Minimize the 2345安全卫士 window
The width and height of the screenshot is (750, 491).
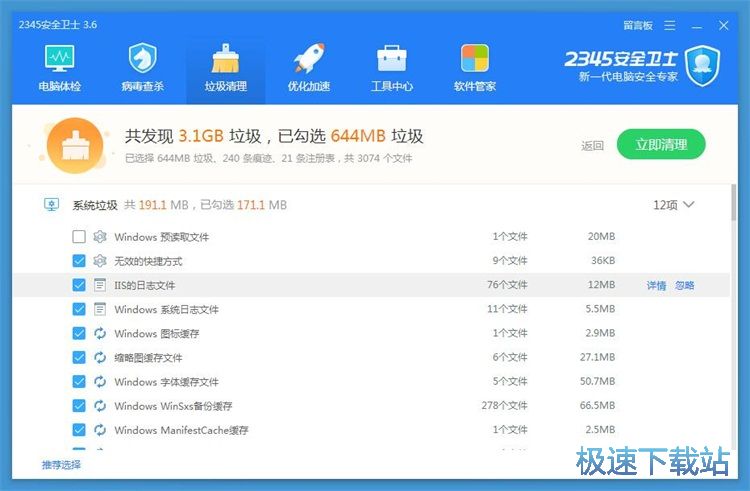point(697,26)
